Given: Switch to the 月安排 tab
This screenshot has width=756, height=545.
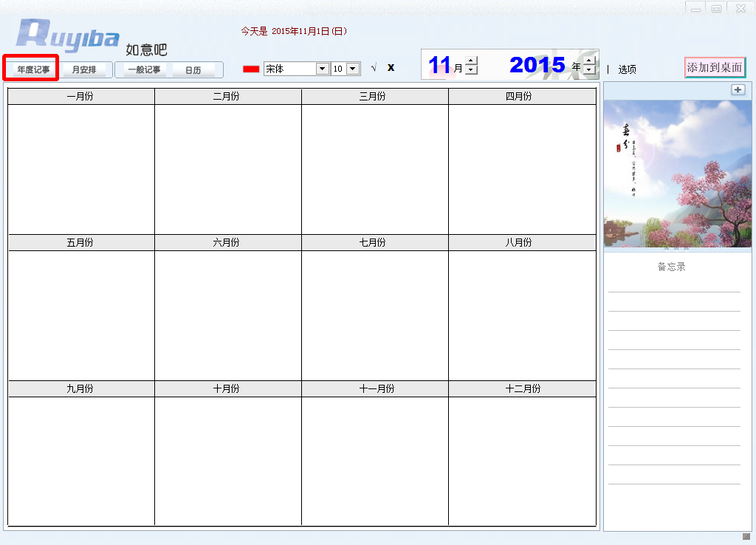Looking at the screenshot, I should pyautogui.click(x=84, y=69).
